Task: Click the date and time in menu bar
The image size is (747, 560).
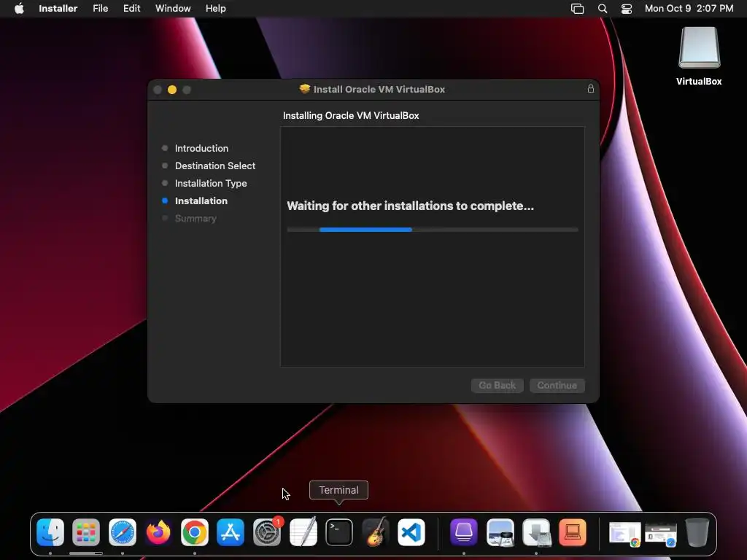Action: [689, 9]
